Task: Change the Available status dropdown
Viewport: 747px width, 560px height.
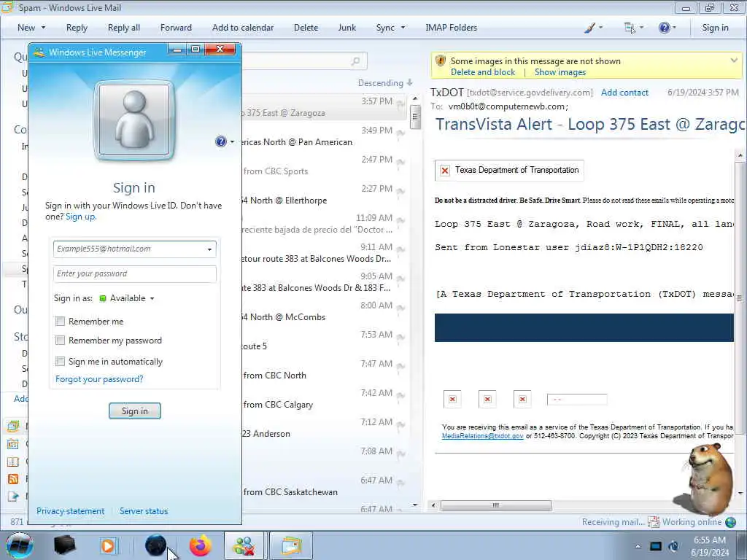Action: pos(127,298)
